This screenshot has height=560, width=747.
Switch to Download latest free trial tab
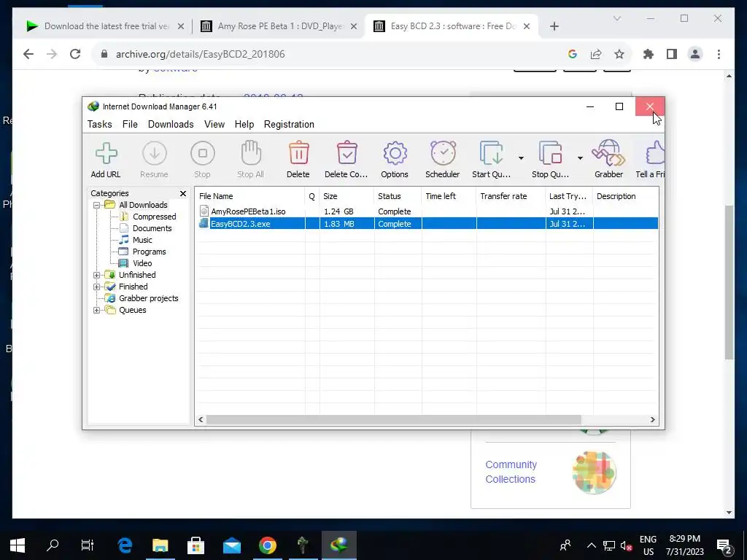point(105,26)
